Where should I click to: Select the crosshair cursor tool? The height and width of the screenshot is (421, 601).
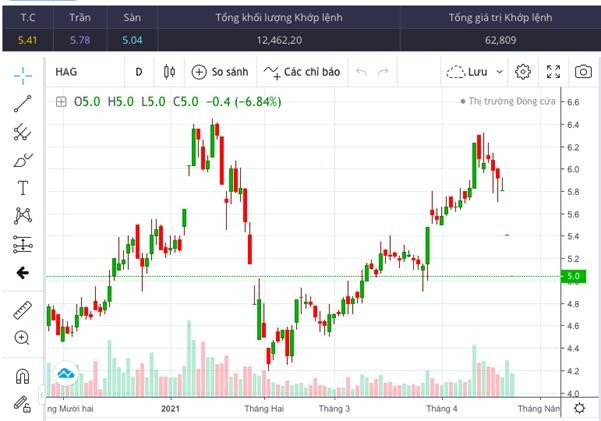[22, 74]
